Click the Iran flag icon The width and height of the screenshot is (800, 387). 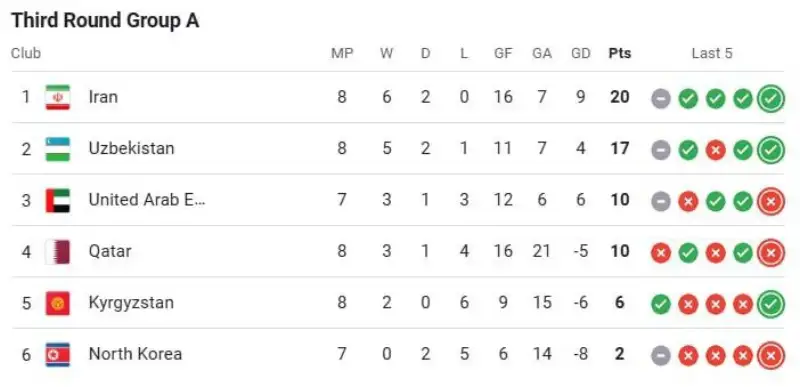click(58, 97)
